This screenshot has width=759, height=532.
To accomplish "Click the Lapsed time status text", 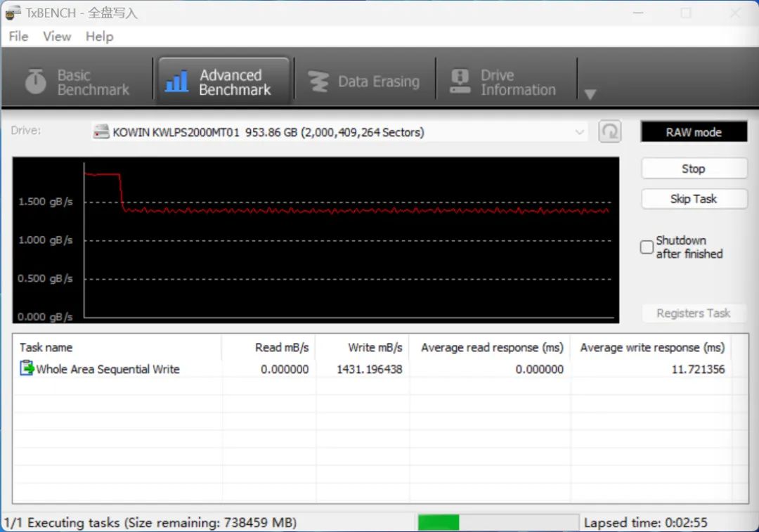I will click(645, 523).
